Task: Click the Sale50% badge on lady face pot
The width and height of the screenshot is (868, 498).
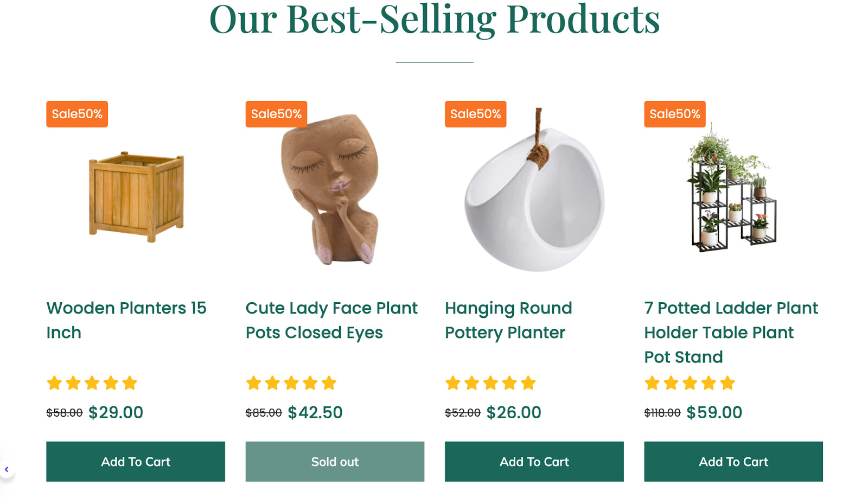Action: 276,114
